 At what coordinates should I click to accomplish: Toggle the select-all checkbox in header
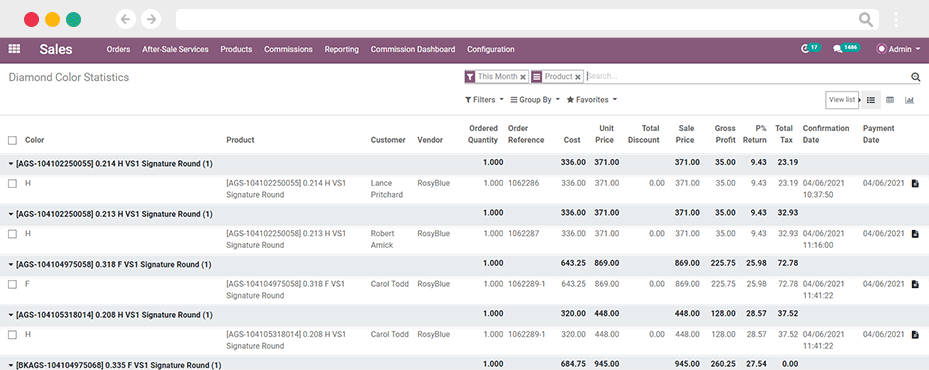12,141
